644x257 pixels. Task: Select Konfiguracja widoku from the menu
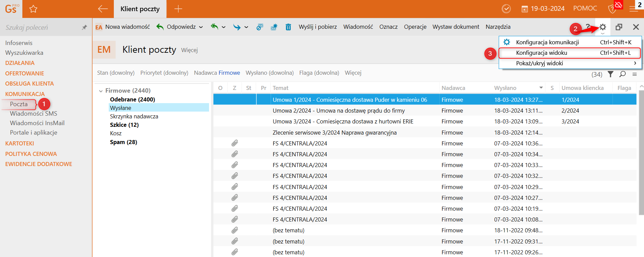tap(541, 53)
